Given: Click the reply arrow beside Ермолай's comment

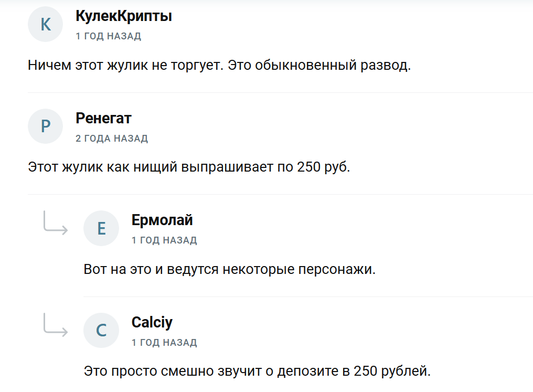Looking at the screenshot, I should coord(55,223).
